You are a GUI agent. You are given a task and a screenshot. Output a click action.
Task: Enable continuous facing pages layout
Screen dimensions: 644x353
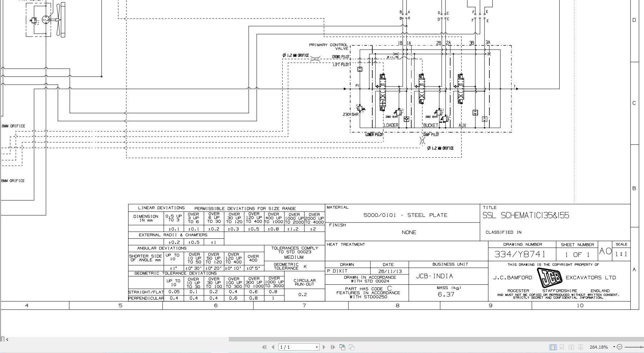580,347
